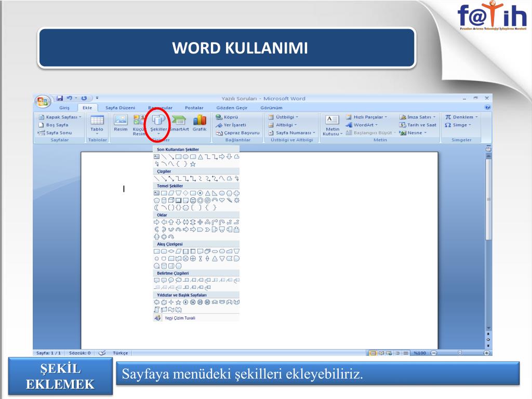Select the smiley face shape

193,200
